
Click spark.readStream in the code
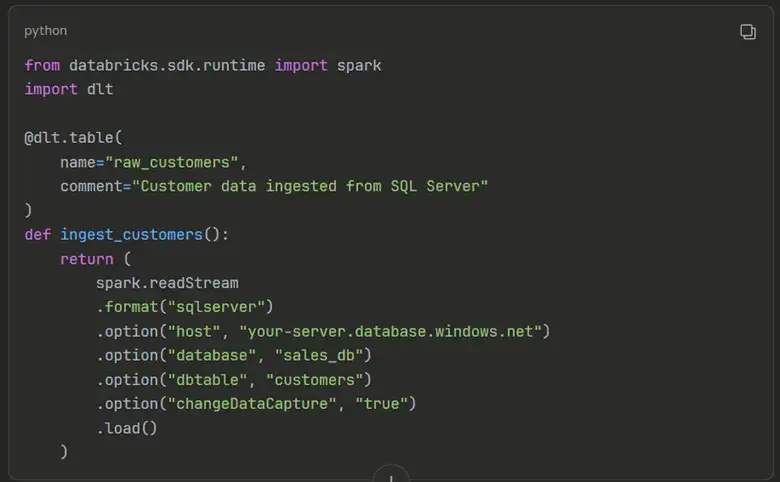[167, 283]
